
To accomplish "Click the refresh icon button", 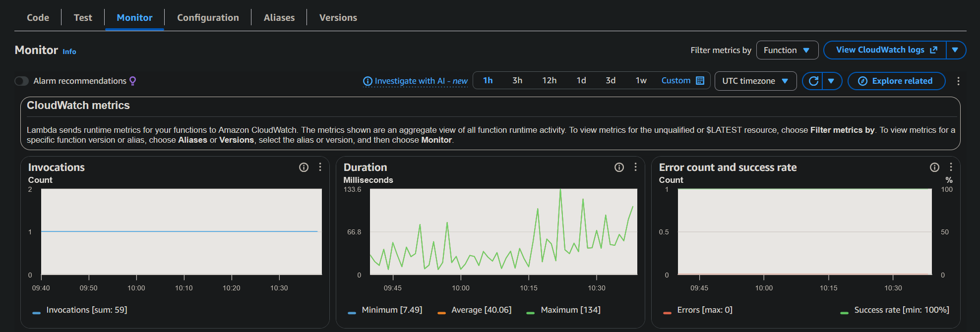I will pos(813,81).
